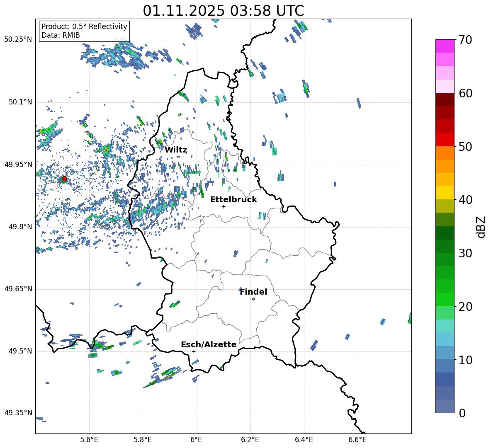Click the Data: RMIB text line
The image size is (491, 448).
61,35
